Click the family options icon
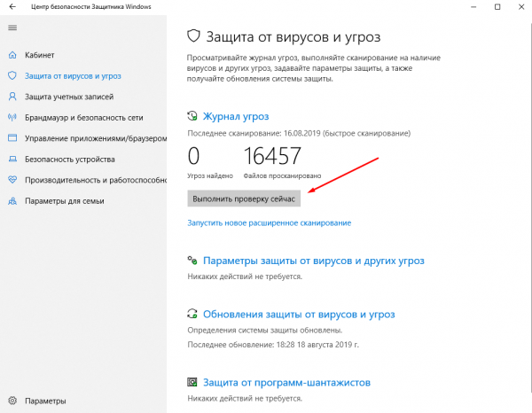Viewport: 532px width, 413px height. (x=12, y=201)
